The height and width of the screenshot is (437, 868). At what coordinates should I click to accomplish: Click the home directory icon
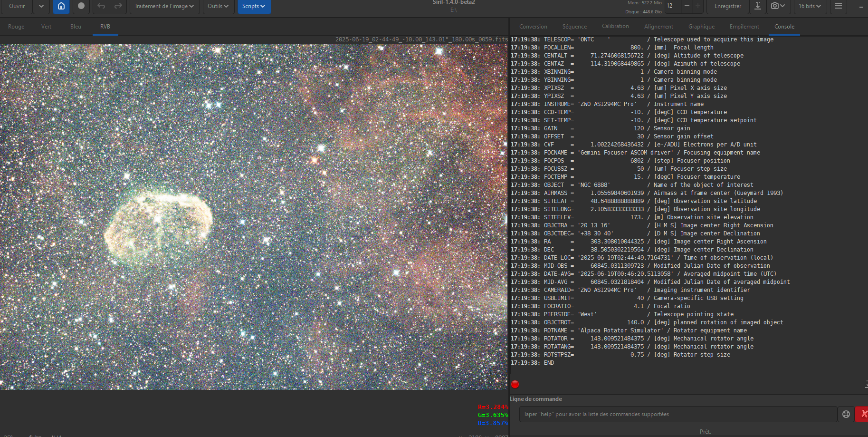tap(61, 6)
